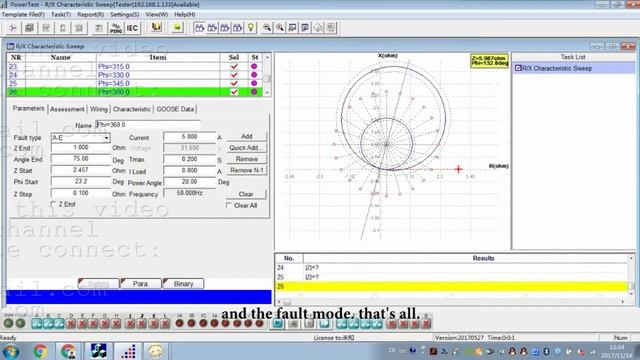Open the Template File menu

coord(23,14)
